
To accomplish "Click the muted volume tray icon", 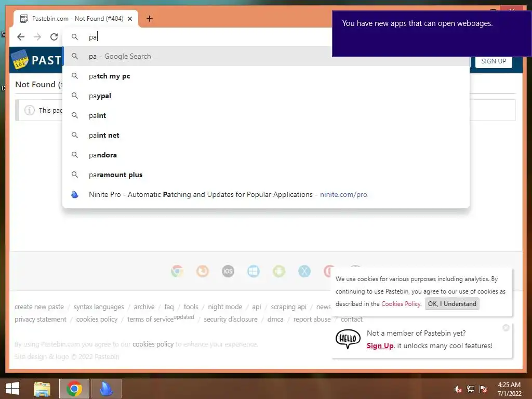I will (458, 389).
